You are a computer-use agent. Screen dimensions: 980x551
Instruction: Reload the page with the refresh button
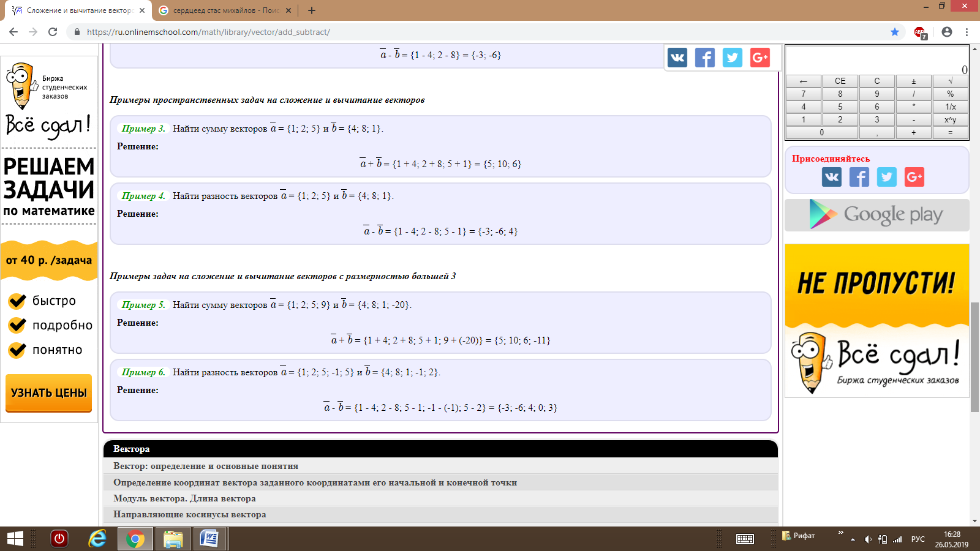[53, 32]
